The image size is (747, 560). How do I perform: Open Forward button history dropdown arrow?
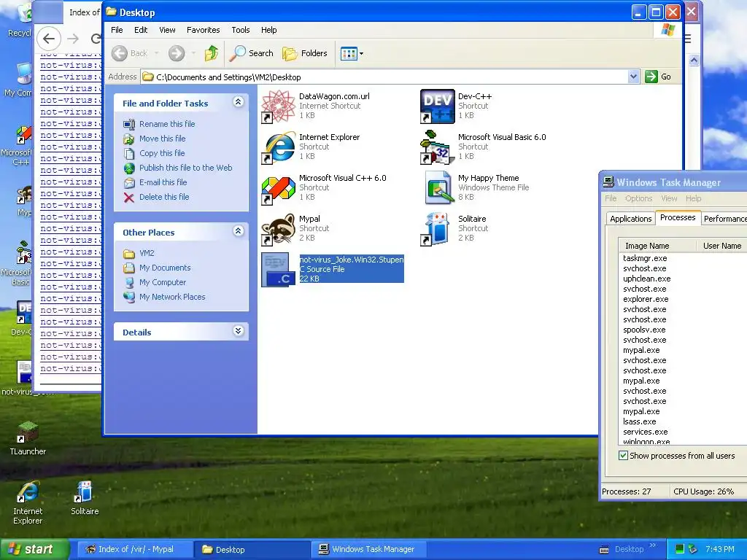pos(193,53)
